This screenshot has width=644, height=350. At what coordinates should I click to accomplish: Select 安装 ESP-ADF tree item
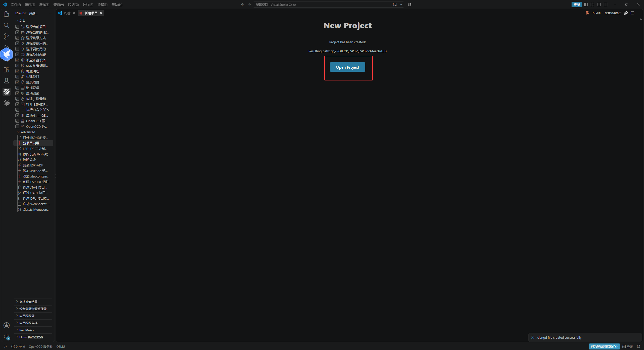coord(33,165)
